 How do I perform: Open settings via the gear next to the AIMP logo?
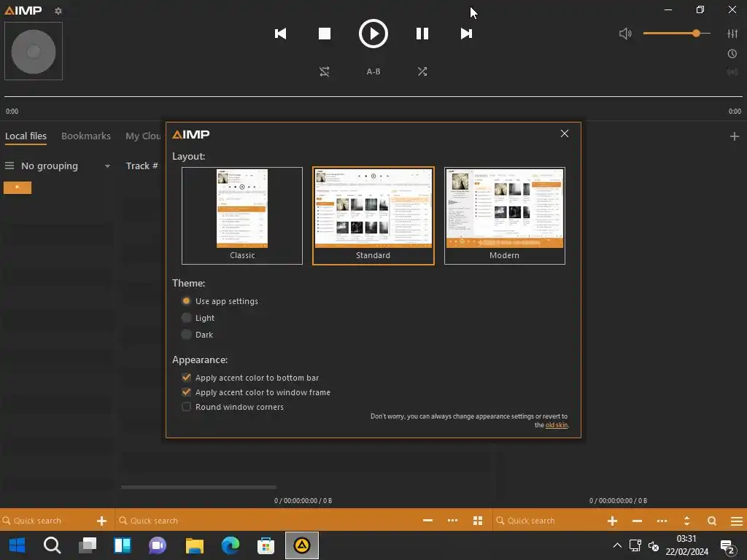[x=58, y=10]
